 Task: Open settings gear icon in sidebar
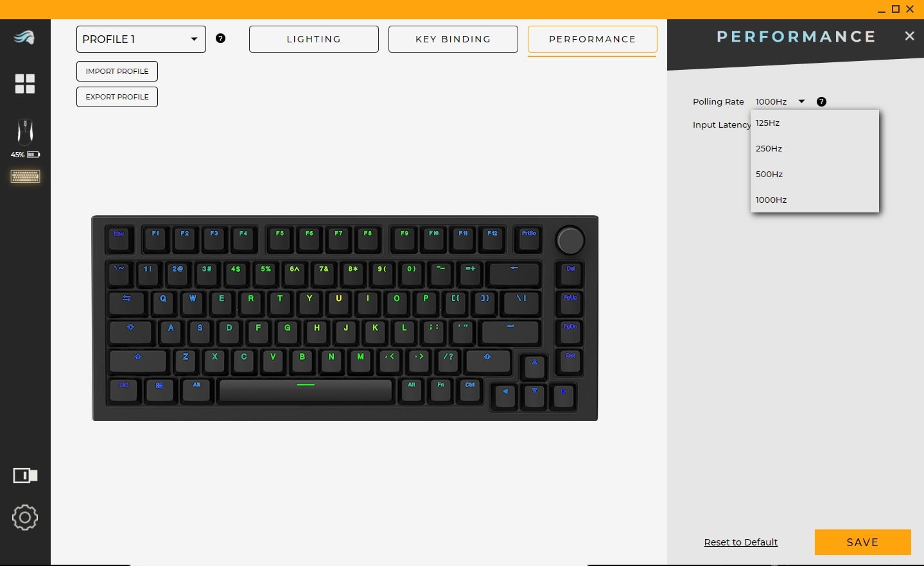coord(25,517)
